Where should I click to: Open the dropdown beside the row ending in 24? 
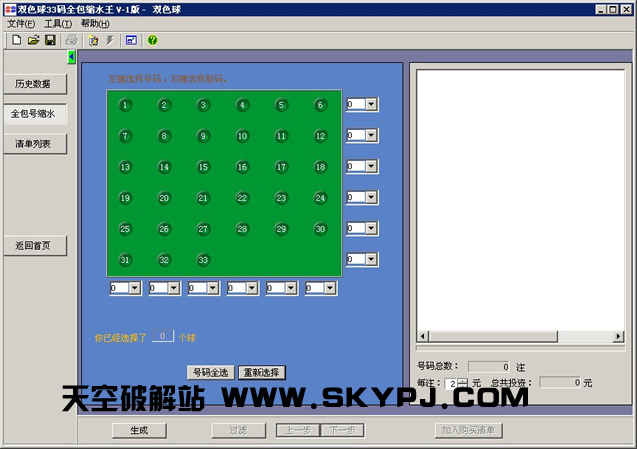click(x=372, y=198)
